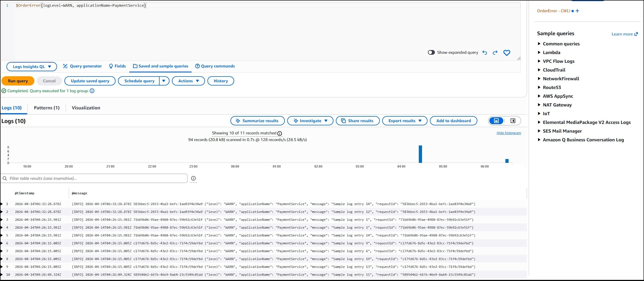This screenshot has height=281, width=644.
Task: Click the undo arrow icon in query editor
Action: tap(485, 53)
